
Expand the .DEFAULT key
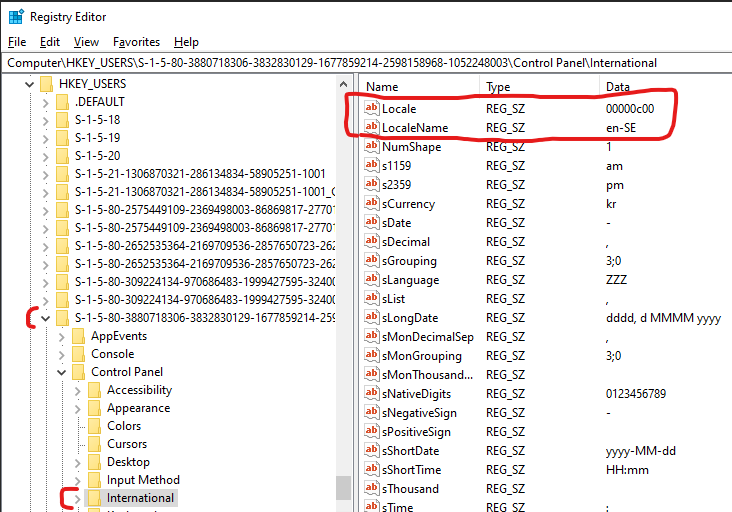[x=45, y=102]
